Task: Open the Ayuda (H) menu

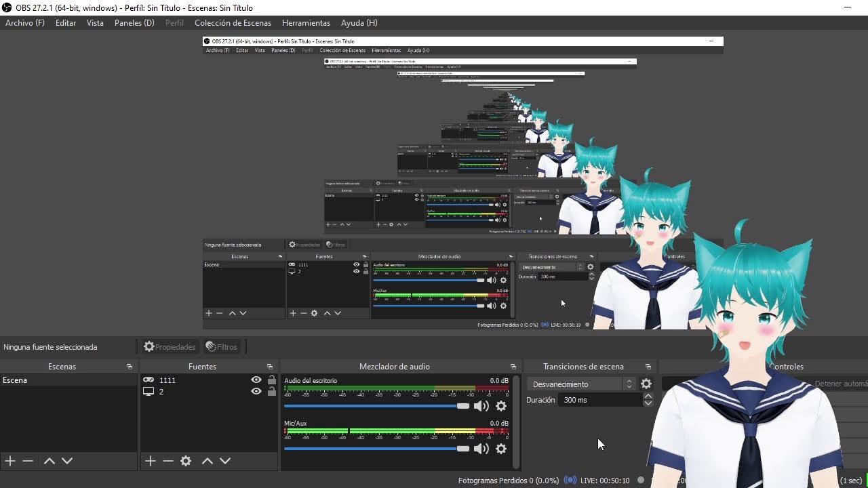Action: point(359,23)
